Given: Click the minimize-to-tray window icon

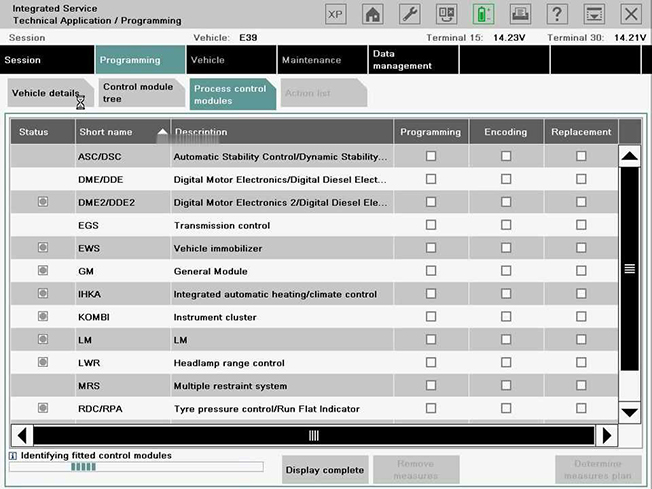Looking at the screenshot, I should coord(594,15).
